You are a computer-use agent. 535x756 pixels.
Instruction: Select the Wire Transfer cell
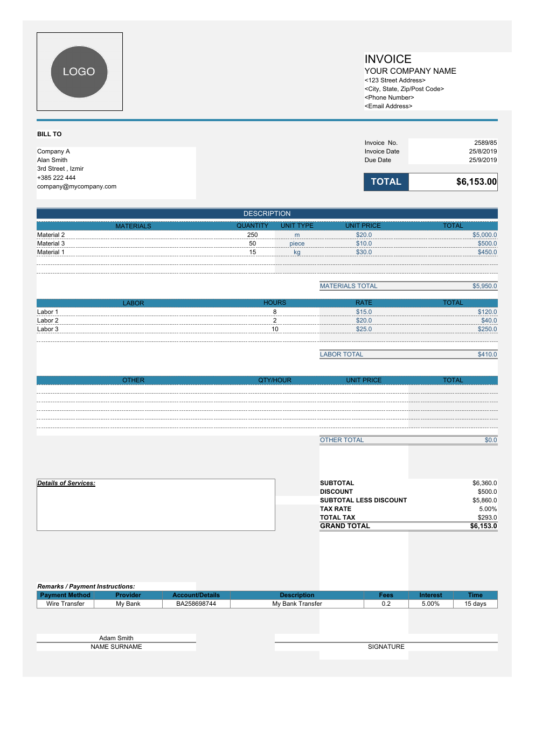(65, 604)
